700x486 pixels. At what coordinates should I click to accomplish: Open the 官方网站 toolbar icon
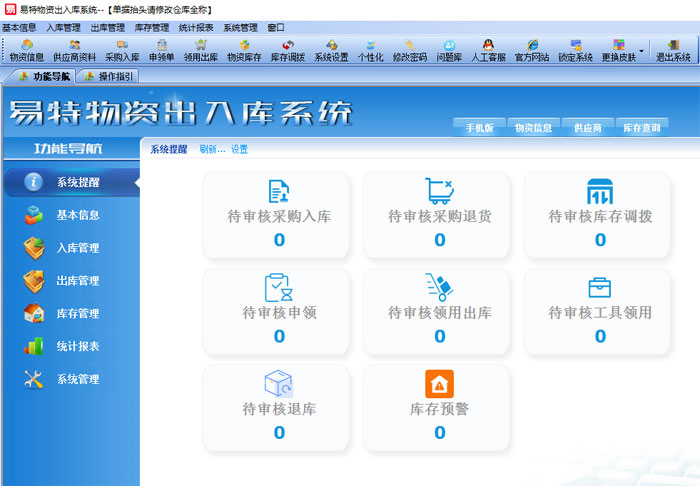[532, 50]
